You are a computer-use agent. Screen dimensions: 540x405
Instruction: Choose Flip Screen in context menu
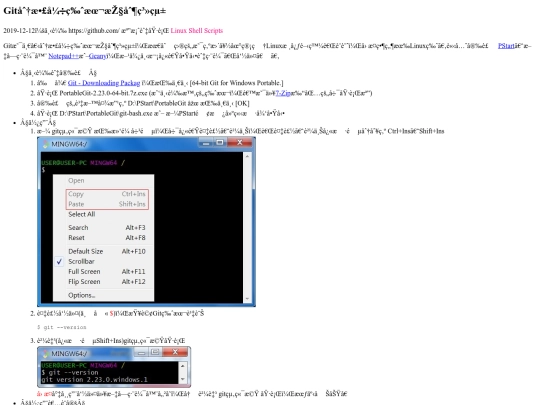tap(107, 282)
